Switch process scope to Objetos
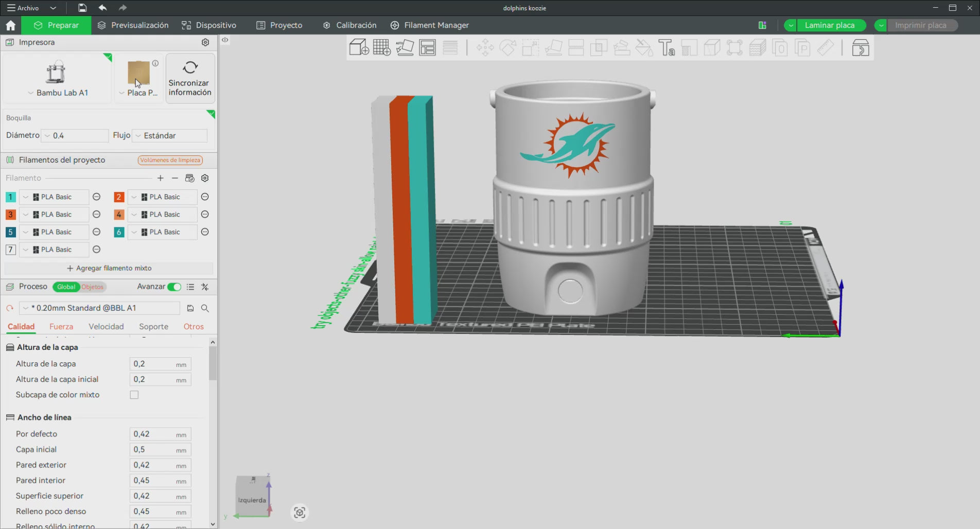This screenshot has height=529, width=980. pos(93,287)
